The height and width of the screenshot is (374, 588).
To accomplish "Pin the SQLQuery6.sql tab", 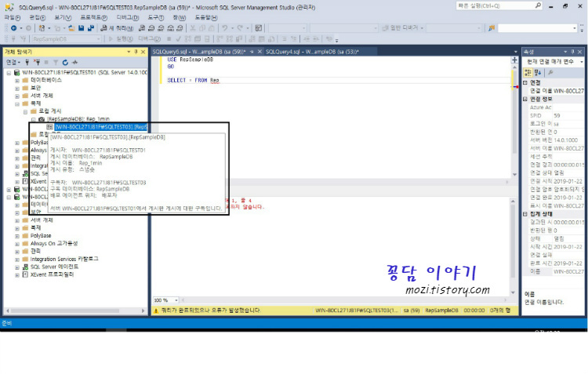I will click(x=252, y=52).
